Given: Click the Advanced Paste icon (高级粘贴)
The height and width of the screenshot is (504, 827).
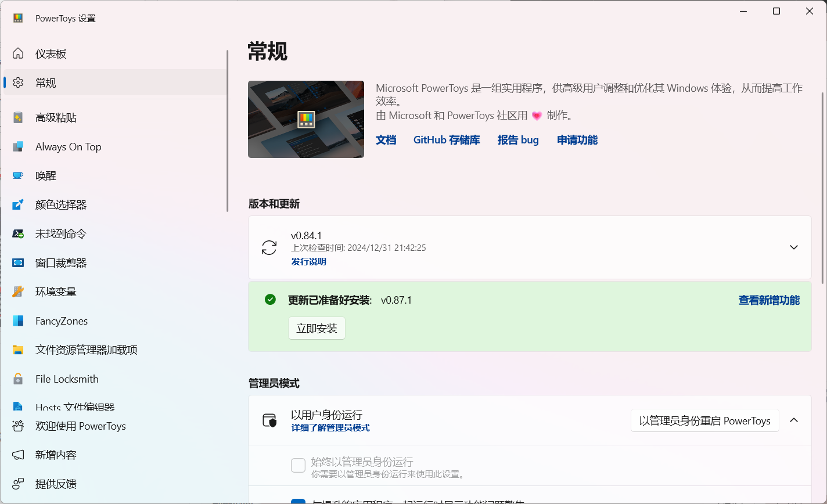Looking at the screenshot, I should 18,117.
